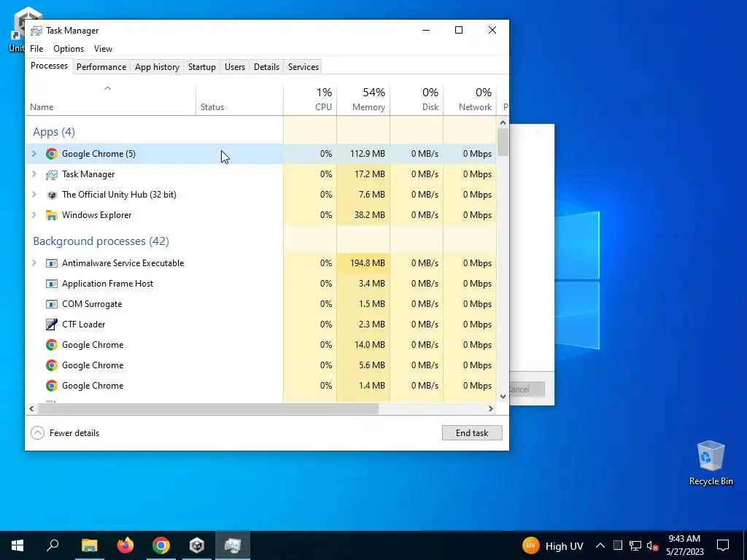Click the horizontal scrollbar thumb
This screenshot has height=560, width=747.
pyautogui.click(x=208, y=408)
